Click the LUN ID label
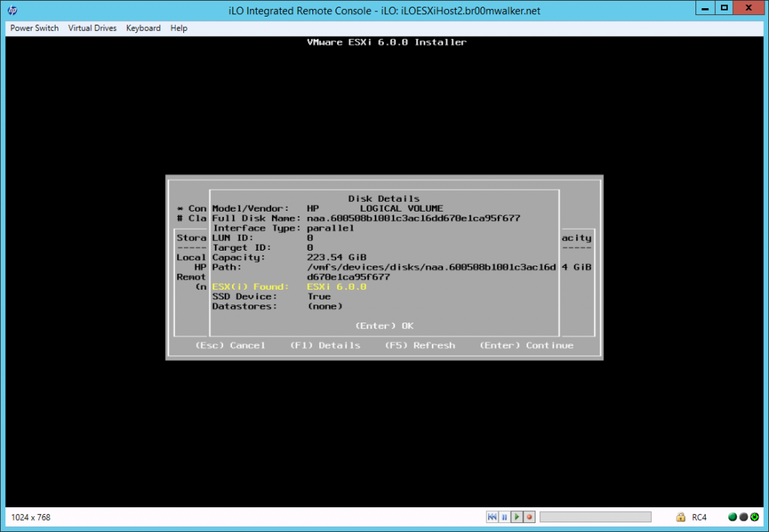The height and width of the screenshot is (532, 769). pyautogui.click(x=233, y=238)
